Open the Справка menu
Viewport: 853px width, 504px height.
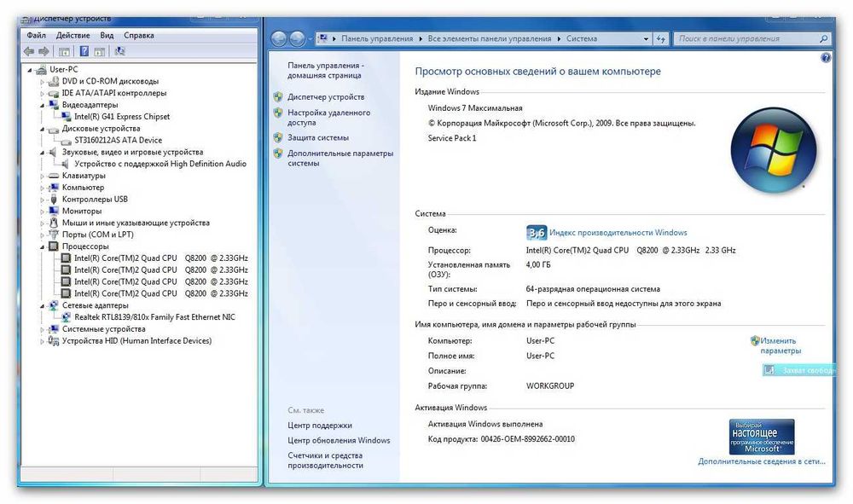pos(139,35)
